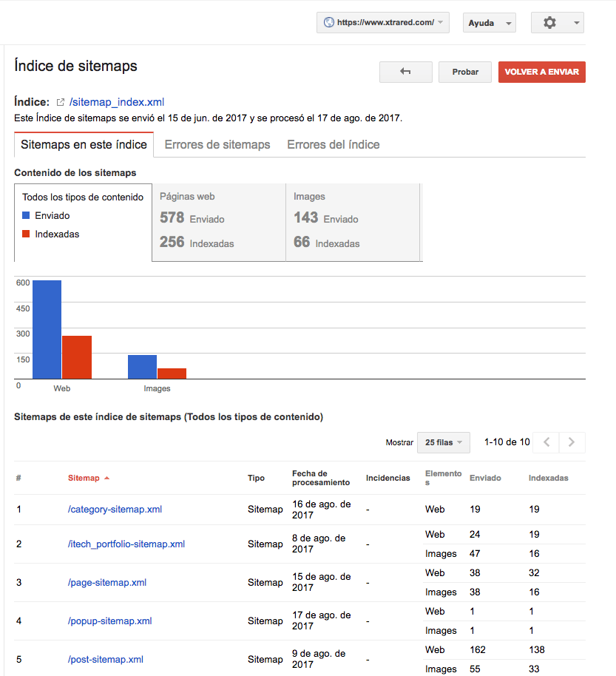Click external link icon beside sitemap_index.xml
Image resolution: width=616 pixels, height=676 pixels.
(61, 102)
